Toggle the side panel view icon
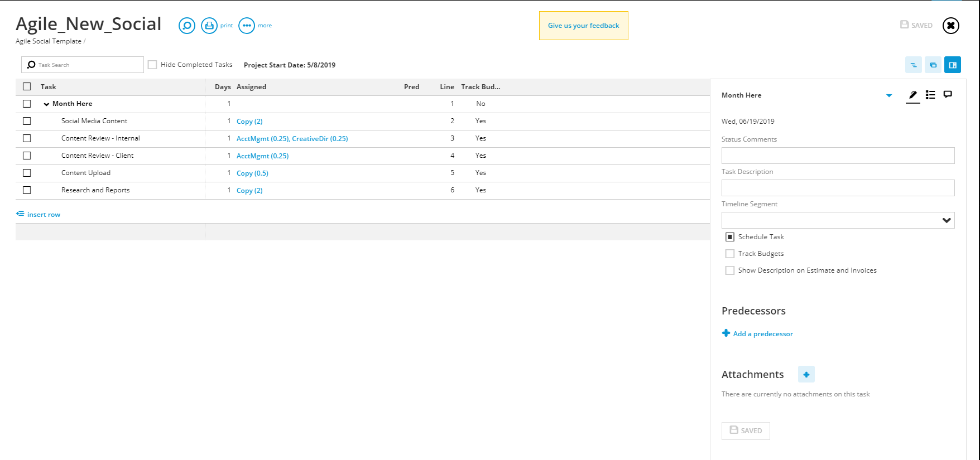The width and height of the screenshot is (980, 460). click(x=953, y=65)
